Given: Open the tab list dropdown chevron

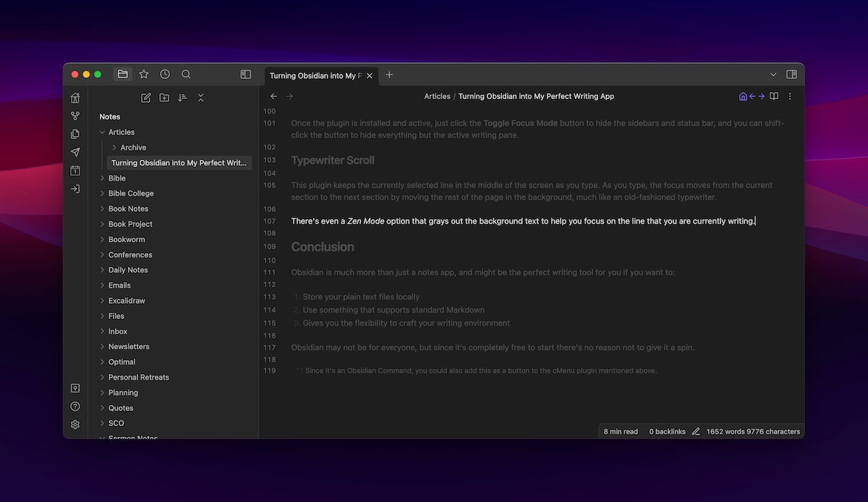Looking at the screenshot, I should pyautogui.click(x=773, y=75).
